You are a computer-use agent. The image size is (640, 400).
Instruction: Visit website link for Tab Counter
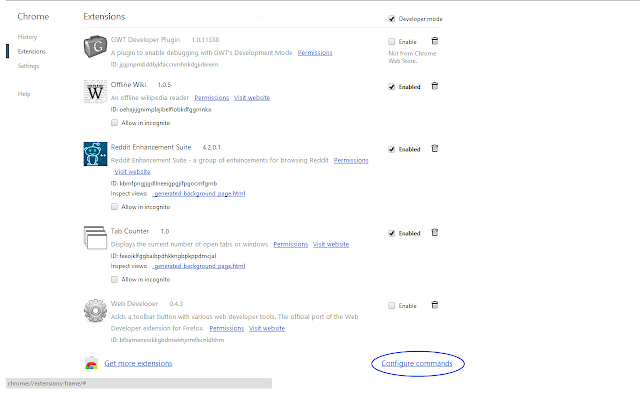click(x=331, y=244)
